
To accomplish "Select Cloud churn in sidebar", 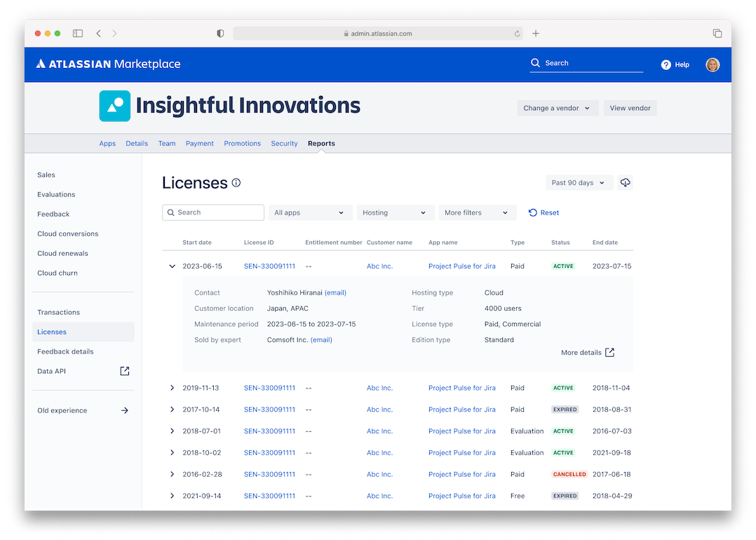I will (58, 273).
